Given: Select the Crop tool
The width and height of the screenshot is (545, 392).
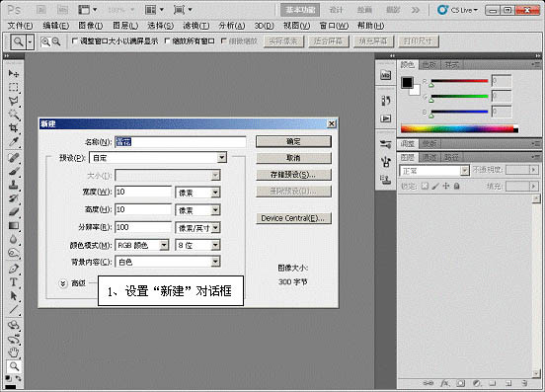Looking at the screenshot, I should 14,128.
